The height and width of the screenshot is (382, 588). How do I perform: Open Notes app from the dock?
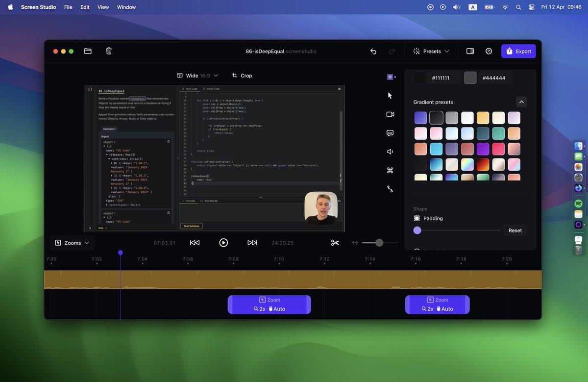(578, 214)
